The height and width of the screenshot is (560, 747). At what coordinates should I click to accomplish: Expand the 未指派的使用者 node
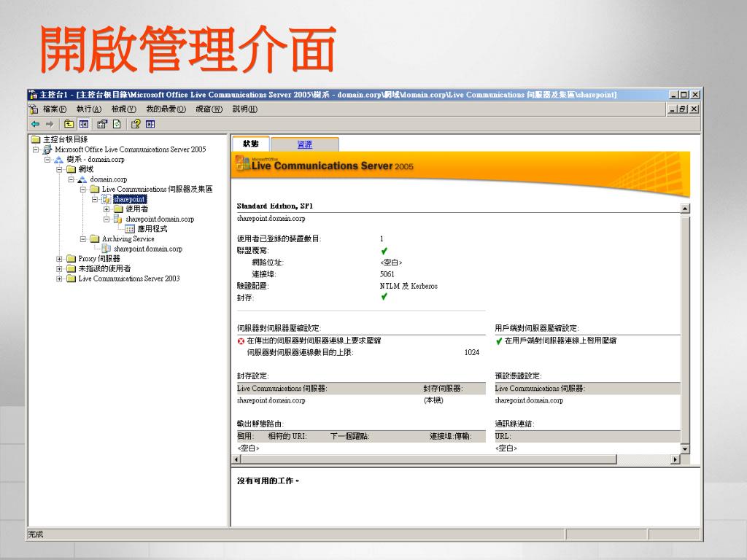click(60, 269)
